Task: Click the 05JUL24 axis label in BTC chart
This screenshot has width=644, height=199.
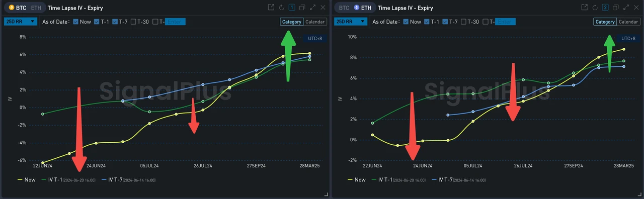Action: pyautogui.click(x=149, y=165)
